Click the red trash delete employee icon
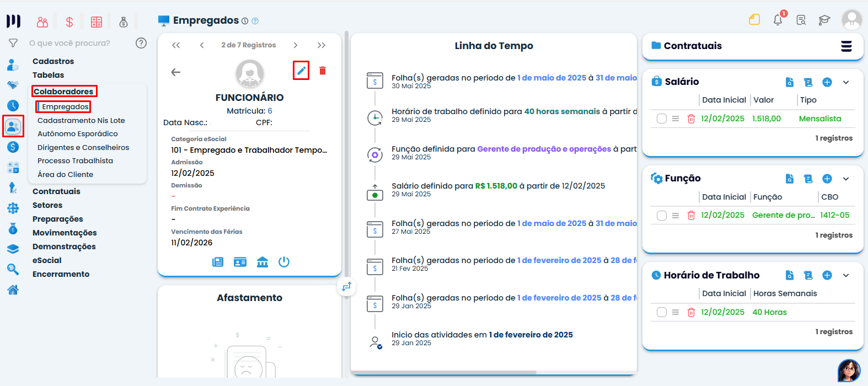The width and height of the screenshot is (868, 386). 323,71
